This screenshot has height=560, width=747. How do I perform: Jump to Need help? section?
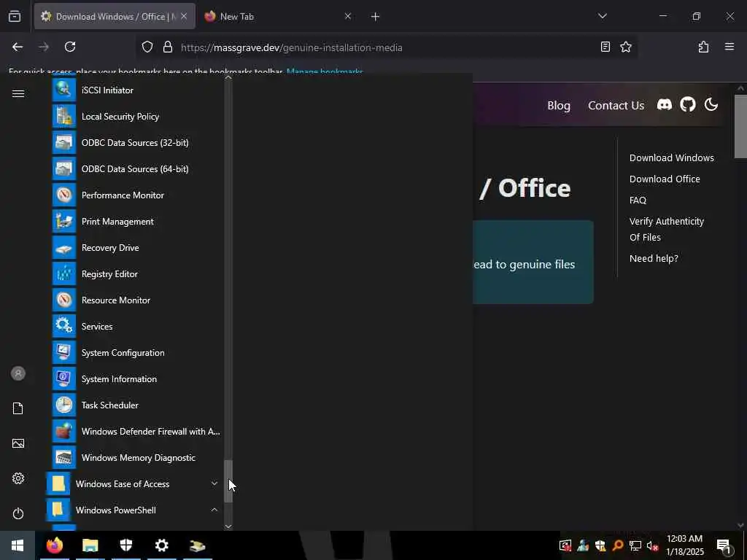tap(654, 259)
